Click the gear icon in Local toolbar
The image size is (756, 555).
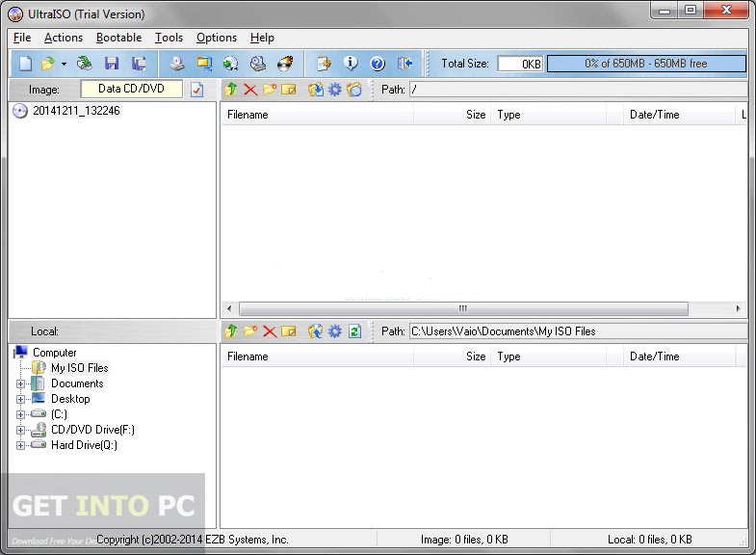coord(334,331)
